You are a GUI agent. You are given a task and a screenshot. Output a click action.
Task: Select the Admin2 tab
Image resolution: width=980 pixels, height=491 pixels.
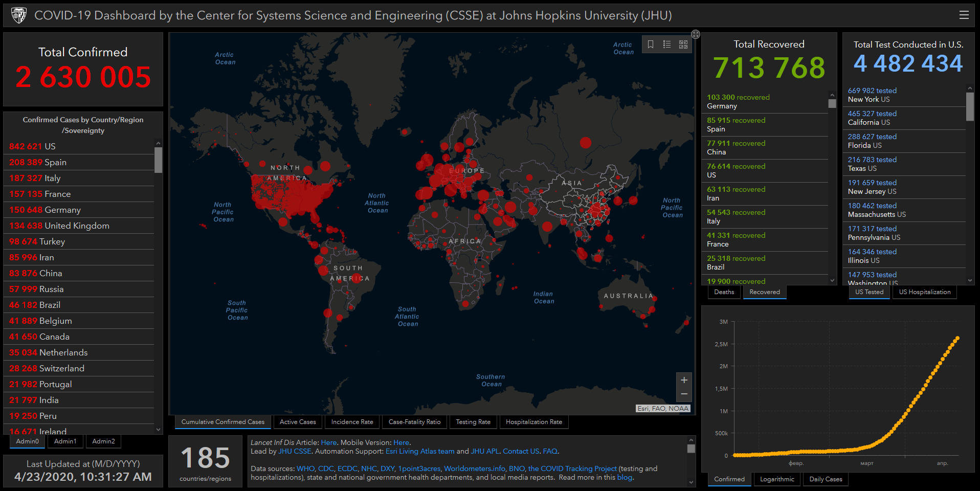pos(103,441)
